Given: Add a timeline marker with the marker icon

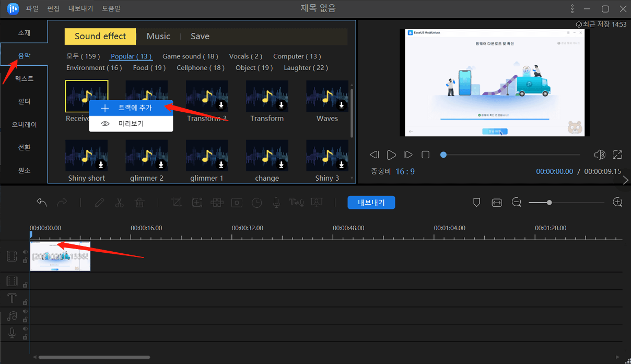Looking at the screenshot, I should point(476,203).
